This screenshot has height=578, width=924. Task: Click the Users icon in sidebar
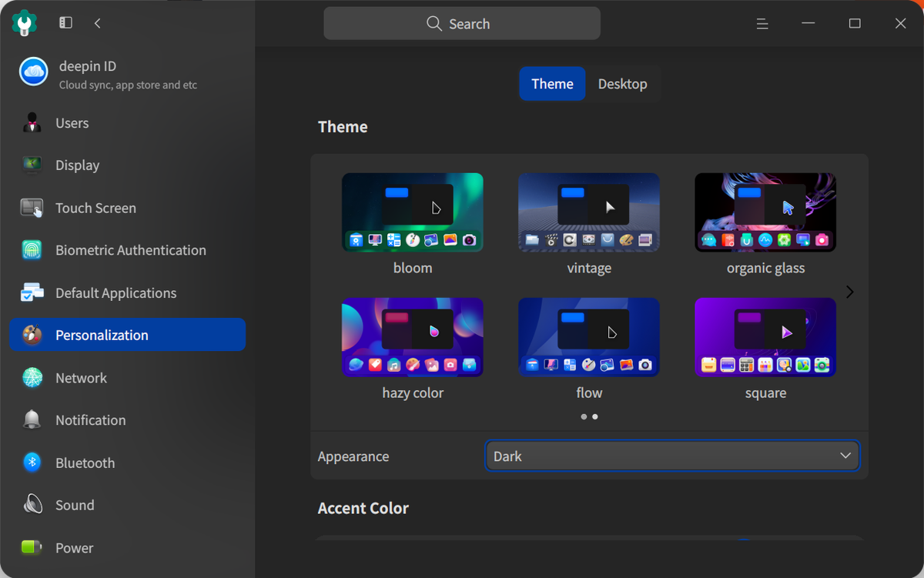pos(32,123)
